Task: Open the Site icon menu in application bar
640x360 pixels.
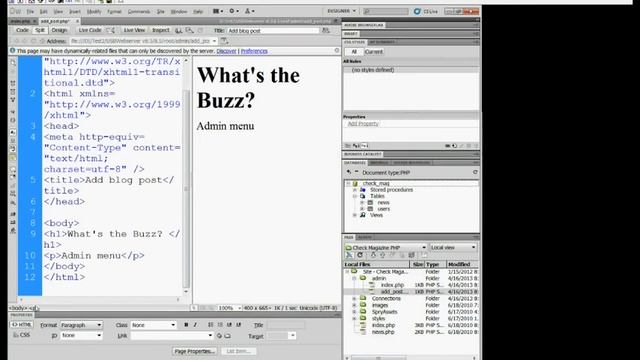Action: tap(249, 11)
